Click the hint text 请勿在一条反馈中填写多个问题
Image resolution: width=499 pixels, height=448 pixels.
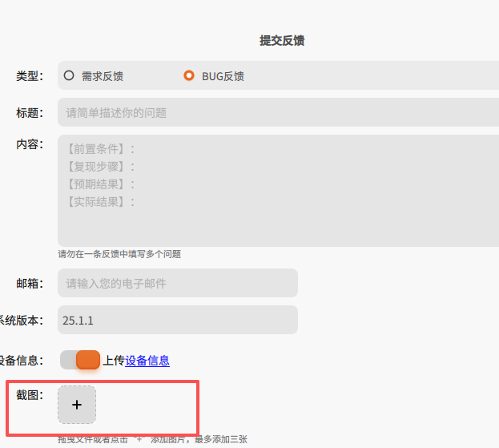119,254
